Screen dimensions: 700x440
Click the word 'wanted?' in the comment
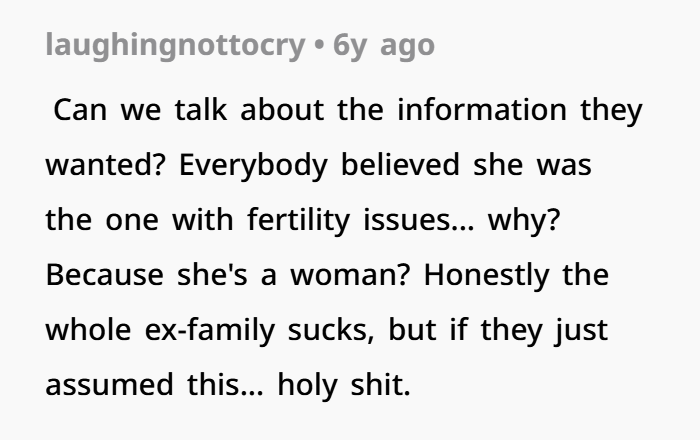click(x=98, y=164)
